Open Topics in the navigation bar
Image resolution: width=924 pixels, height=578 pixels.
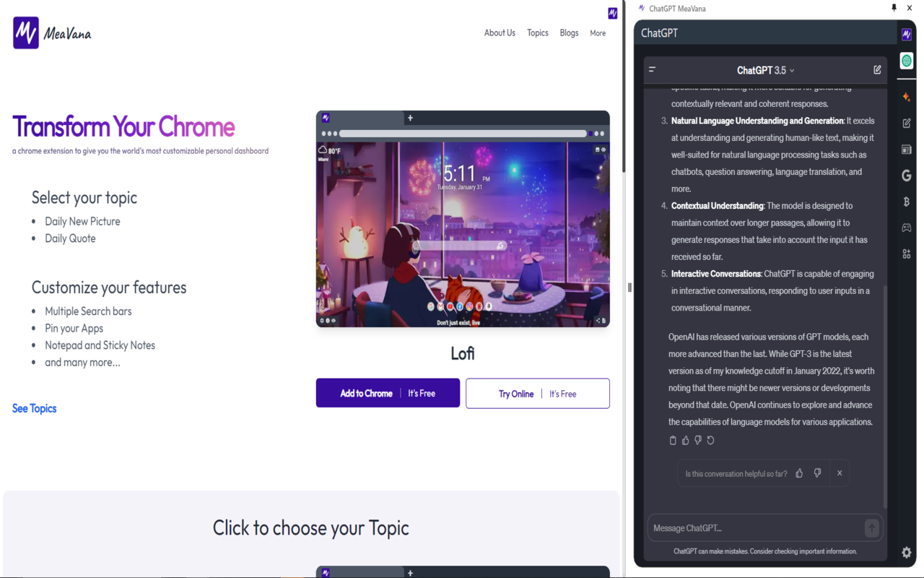538,33
